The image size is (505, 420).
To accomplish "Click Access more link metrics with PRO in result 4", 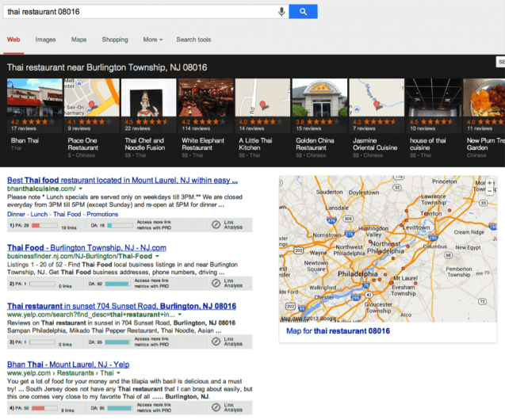I will (154, 407).
